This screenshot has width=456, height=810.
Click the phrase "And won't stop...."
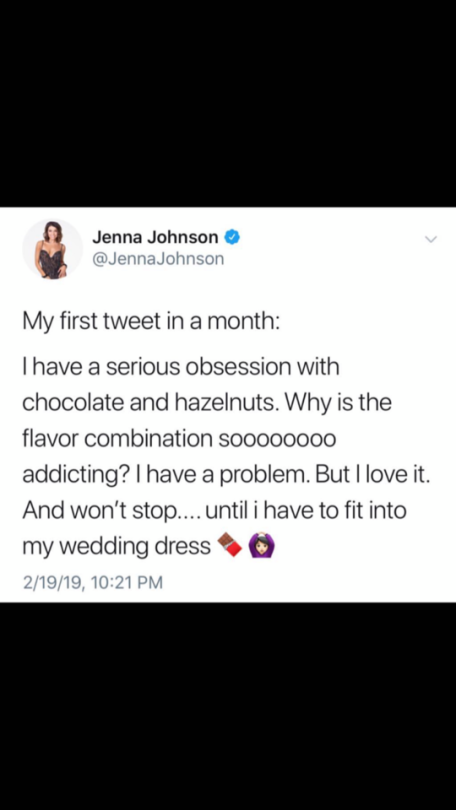point(112,511)
